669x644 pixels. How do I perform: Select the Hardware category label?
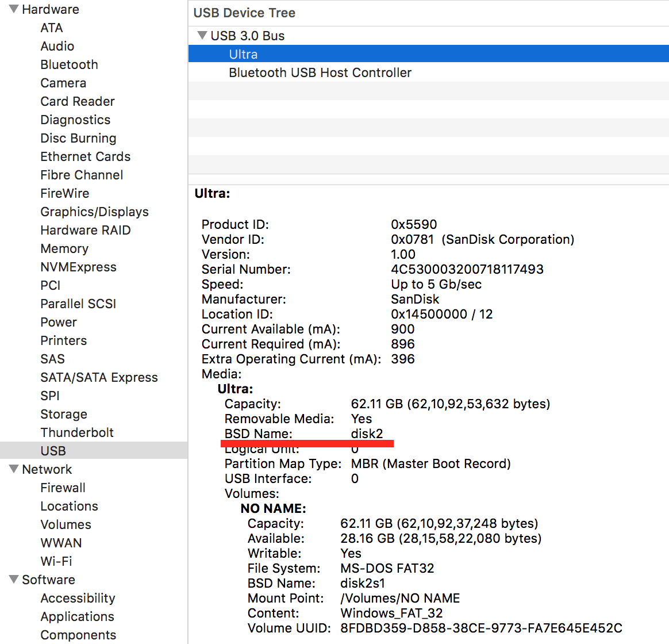tap(51, 9)
